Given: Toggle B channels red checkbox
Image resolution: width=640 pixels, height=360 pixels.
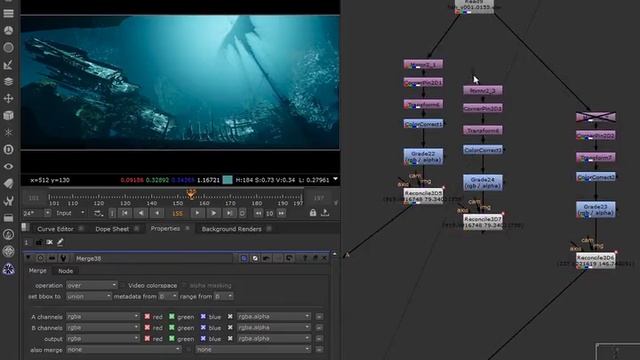Looking at the screenshot, I should pos(147,327).
